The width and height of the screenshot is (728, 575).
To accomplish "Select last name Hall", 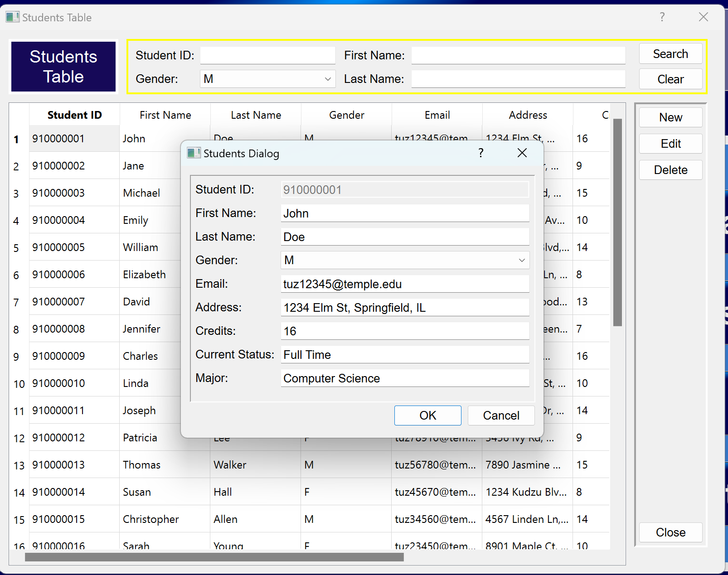I will click(x=256, y=492).
